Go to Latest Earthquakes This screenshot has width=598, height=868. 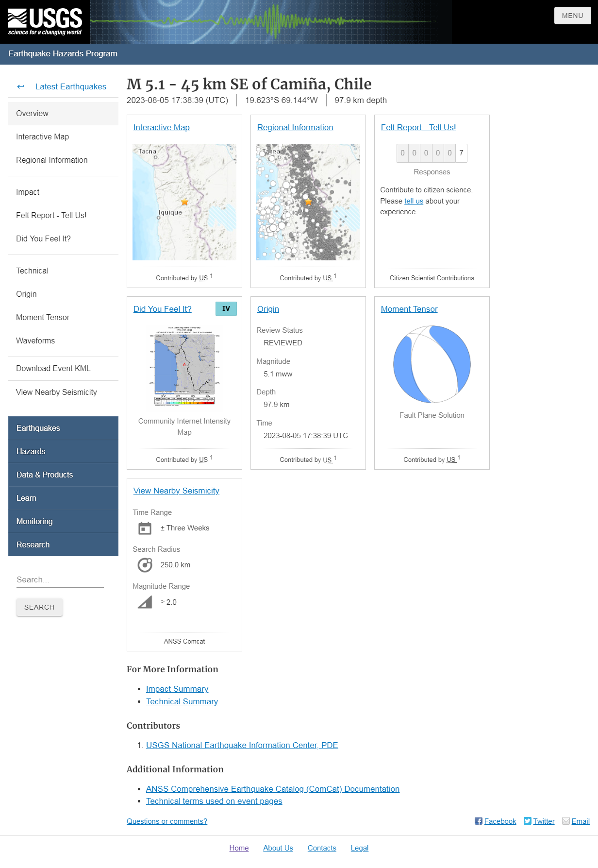71,86
